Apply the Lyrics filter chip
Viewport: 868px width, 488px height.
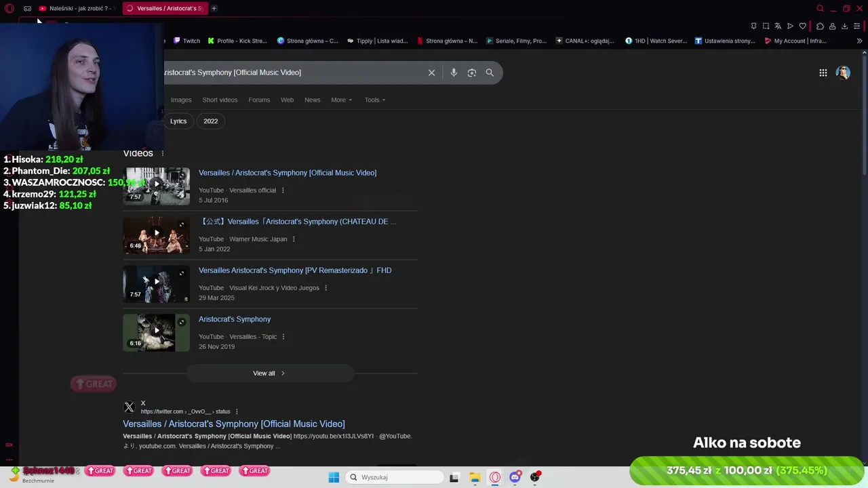point(178,121)
